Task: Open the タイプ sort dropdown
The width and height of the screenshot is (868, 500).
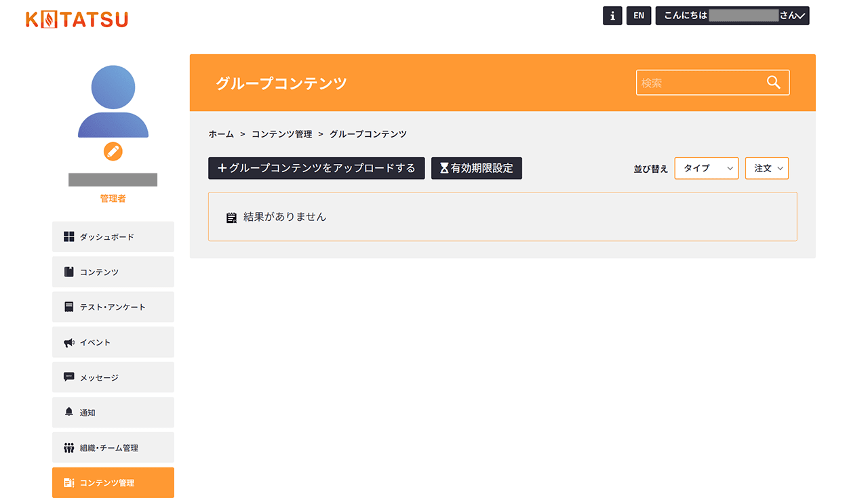Action: click(706, 168)
